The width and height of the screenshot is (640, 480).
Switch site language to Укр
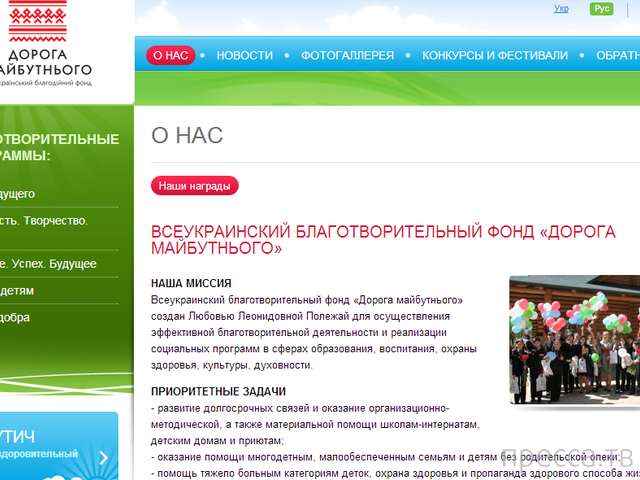[561, 9]
